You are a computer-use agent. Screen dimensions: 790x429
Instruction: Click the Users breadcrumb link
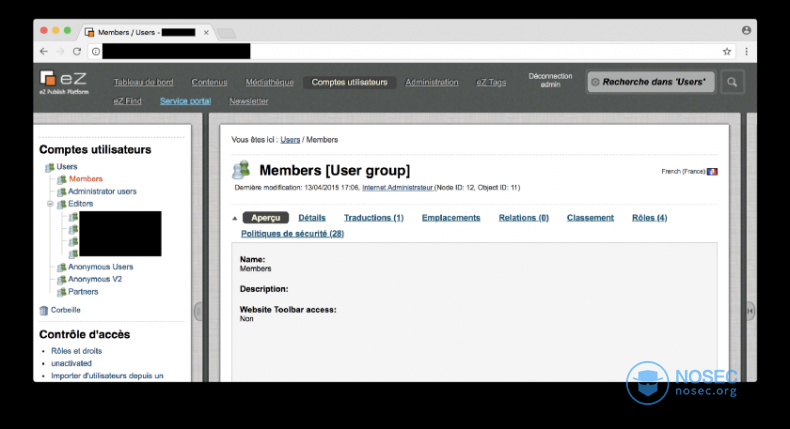(x=290, y=140)
